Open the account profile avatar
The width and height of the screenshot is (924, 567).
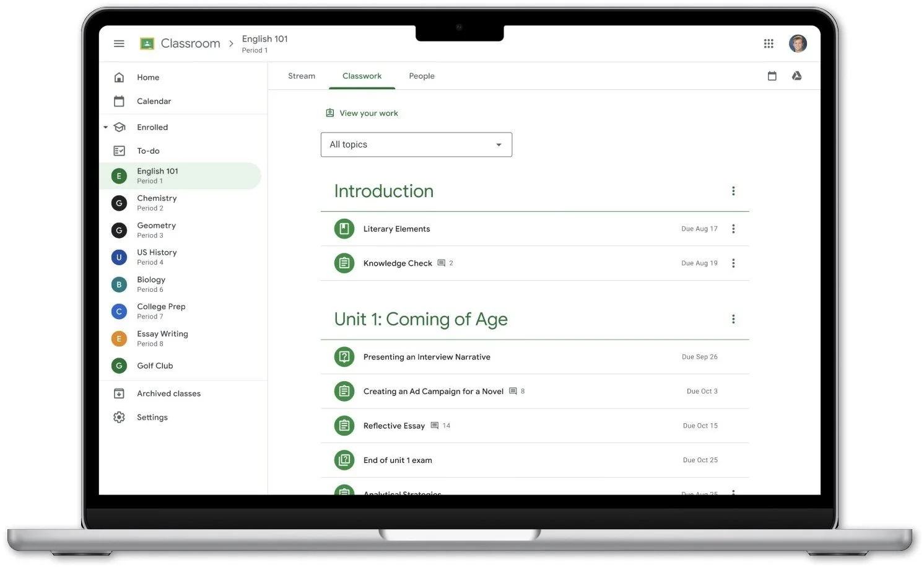pos(798,43)
